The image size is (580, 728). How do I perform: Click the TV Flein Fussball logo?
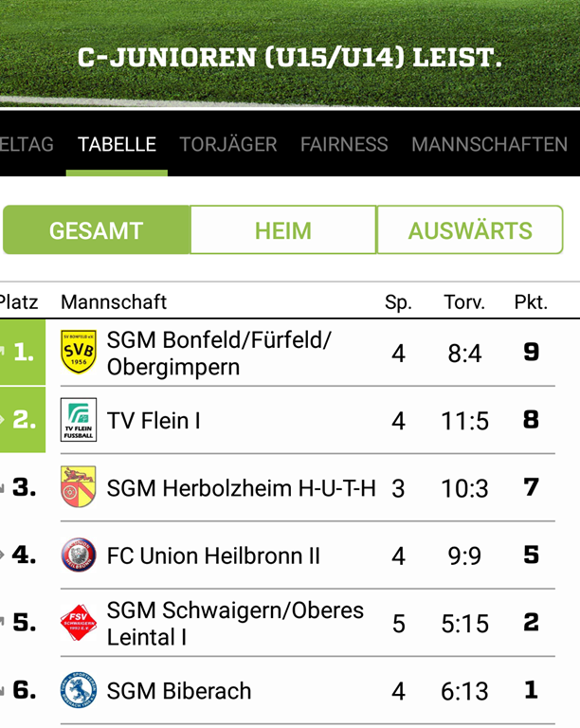click(78, 420)
